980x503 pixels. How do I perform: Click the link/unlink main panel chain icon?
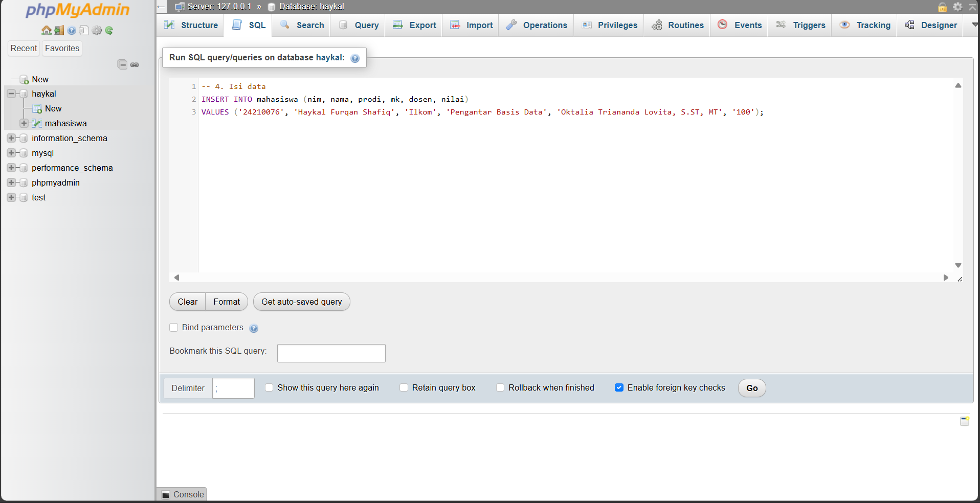135,64
